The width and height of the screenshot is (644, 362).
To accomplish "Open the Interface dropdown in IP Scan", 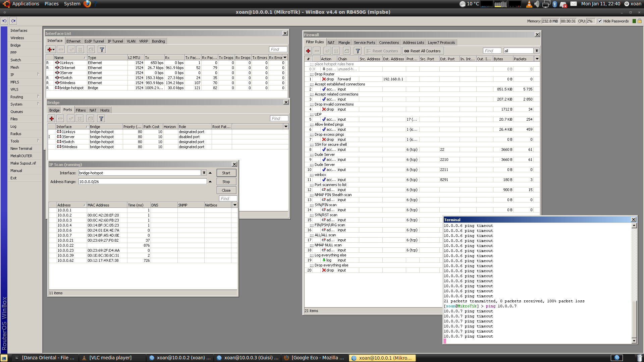I will coord(204,173).
